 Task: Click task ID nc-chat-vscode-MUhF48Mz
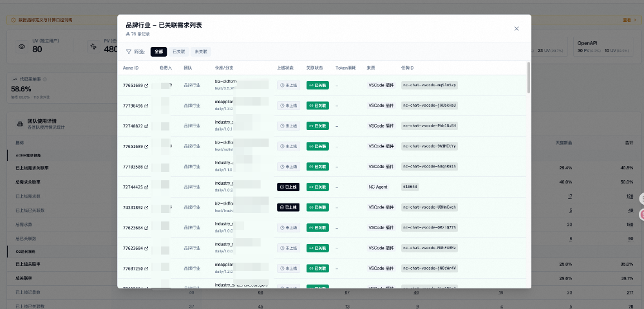tap(429, 248)
